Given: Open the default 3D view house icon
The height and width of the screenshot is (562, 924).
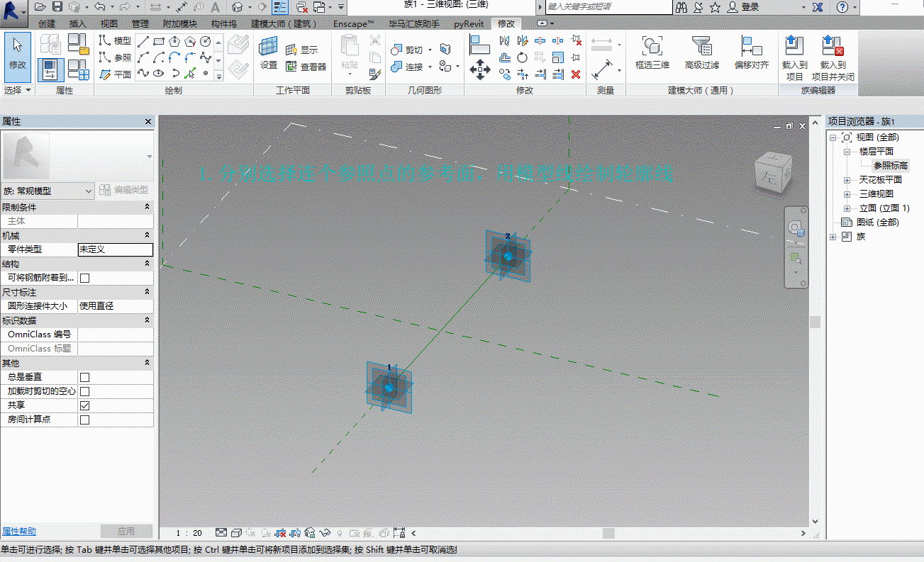Looking at the screenshot, I should coord(237,7).
